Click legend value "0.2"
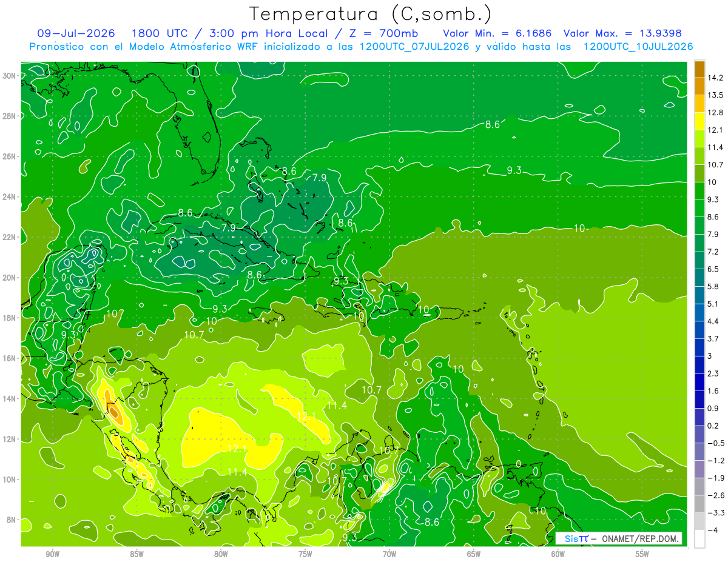Viewport: 728px width, 562px height. (x=713, y=426)
